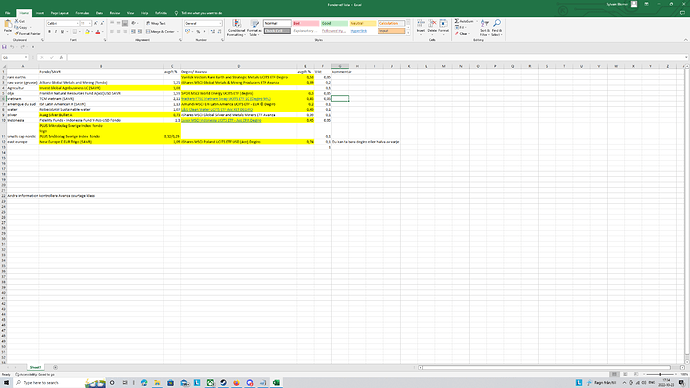
Task: Select the right horizontal align button
Action: 125,32
